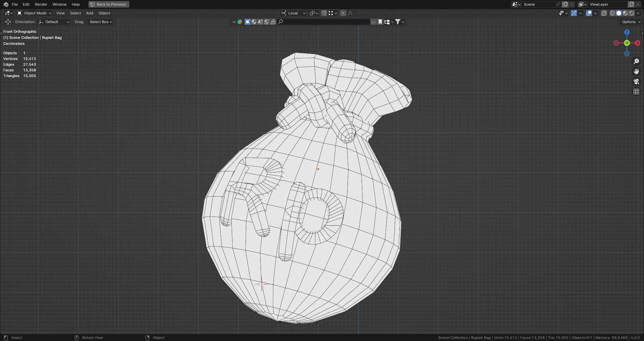Open the Drag Select Box dropdown

pos(100,22)
